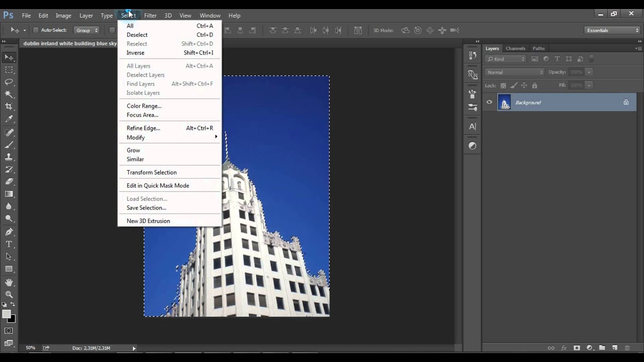The height and width of the screenshot is (362, 644).
Task: Expand the Modify submenu
Action: coord(170,137)
